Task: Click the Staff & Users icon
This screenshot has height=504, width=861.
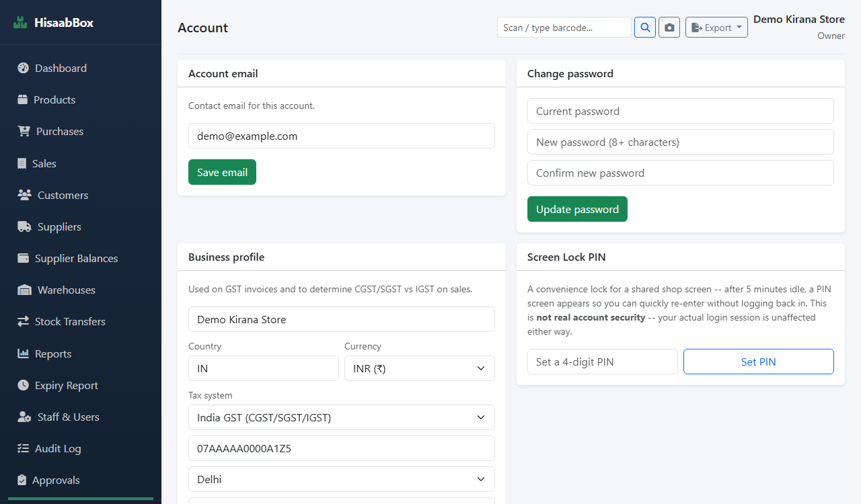Action: coord(25,417)
